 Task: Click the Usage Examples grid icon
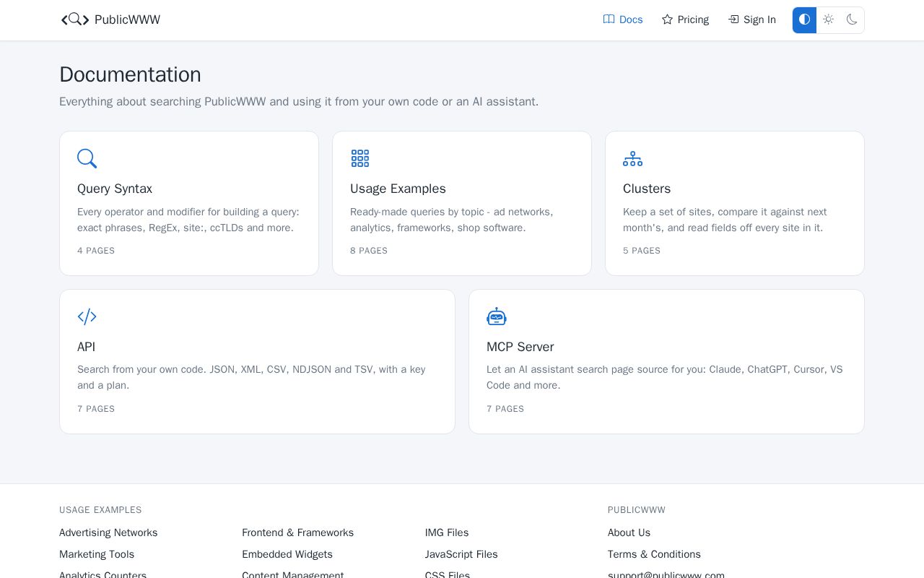coord(359,158)
